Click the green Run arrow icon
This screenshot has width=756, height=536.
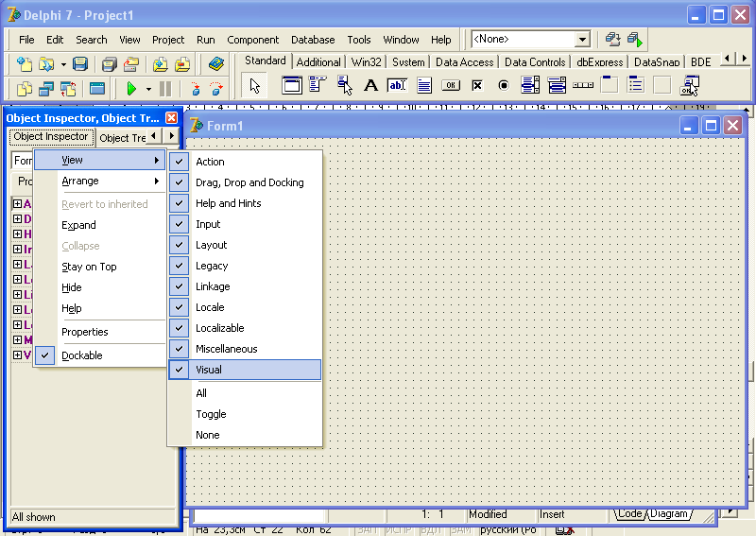coord(131,89)
